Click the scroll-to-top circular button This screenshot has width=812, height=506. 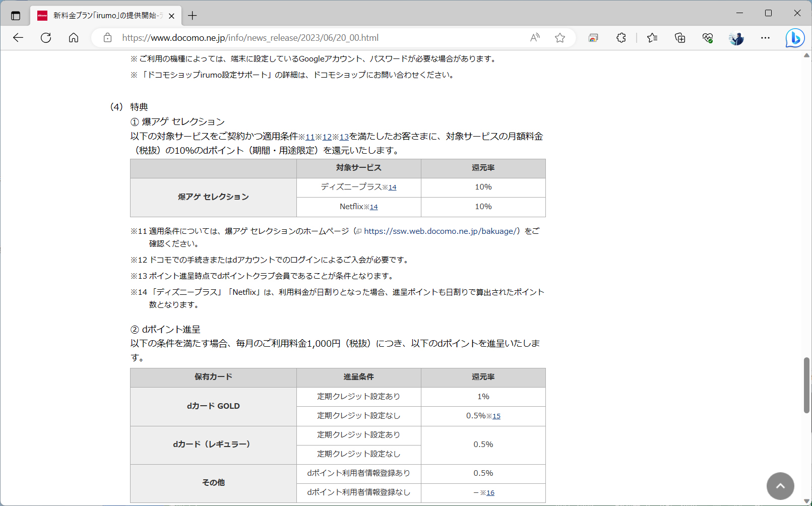tap(780, 485)
